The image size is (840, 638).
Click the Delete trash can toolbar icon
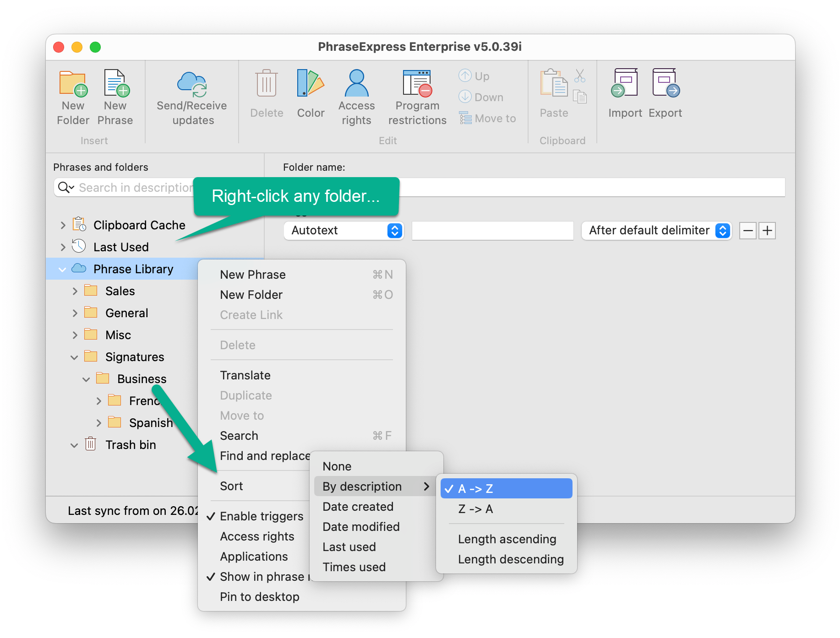pyautogui.click(x=267, y=83)
